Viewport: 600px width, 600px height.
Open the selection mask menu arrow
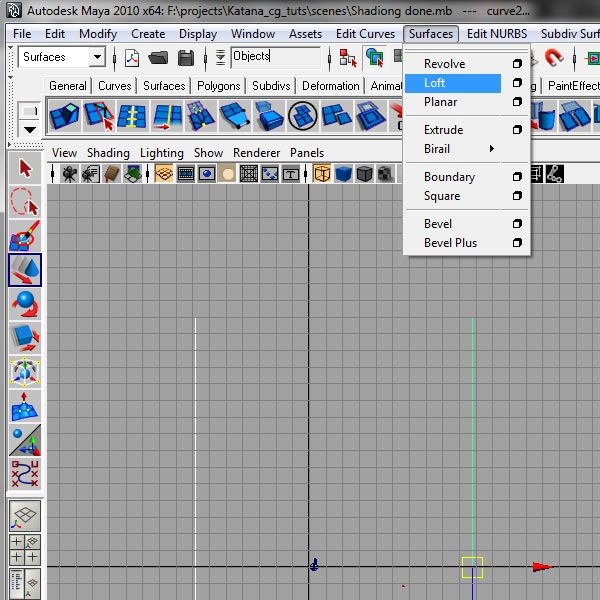[220, 57]
